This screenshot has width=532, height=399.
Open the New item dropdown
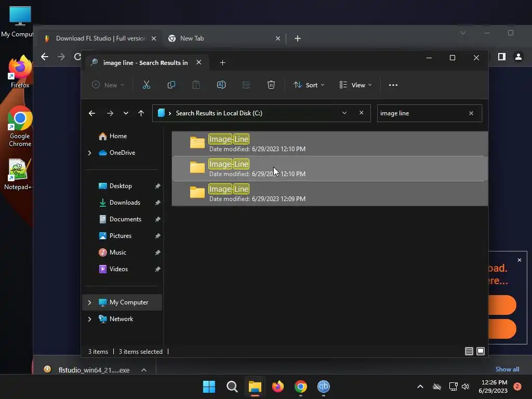point(108,85)
